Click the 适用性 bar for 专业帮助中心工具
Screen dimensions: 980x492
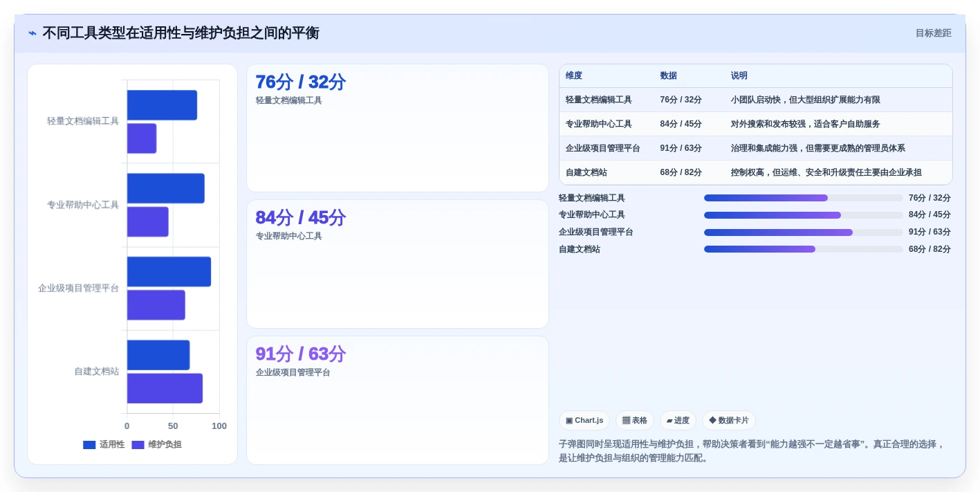(166, 188)
